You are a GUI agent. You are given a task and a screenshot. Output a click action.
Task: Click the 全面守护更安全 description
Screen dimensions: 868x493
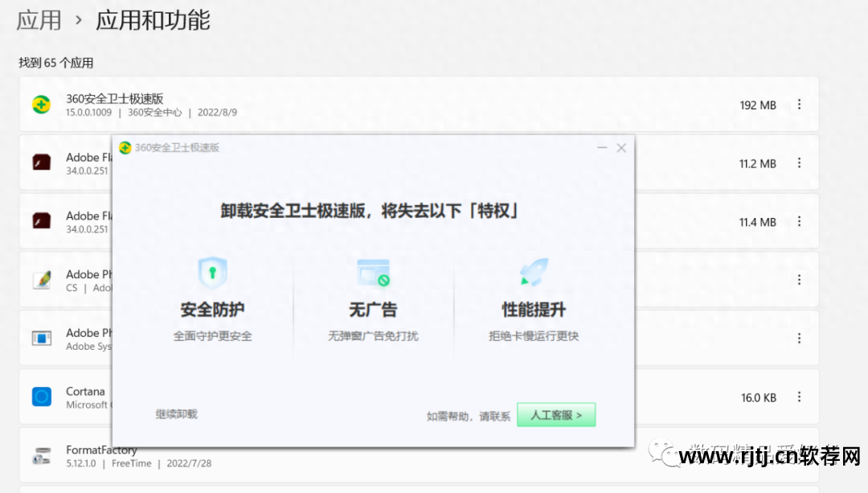(212, 335)
